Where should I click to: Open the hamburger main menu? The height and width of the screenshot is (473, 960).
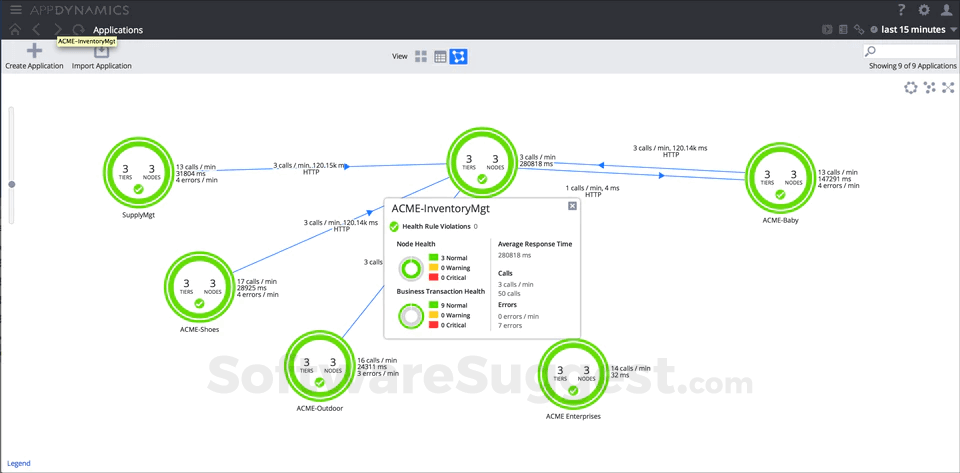tap(16, 10)
